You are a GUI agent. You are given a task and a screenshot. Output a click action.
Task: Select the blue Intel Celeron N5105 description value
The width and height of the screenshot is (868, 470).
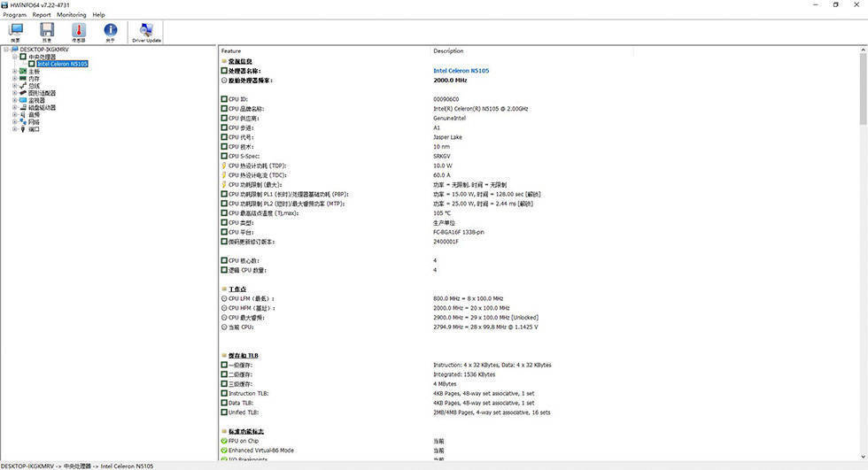(461, 71)
